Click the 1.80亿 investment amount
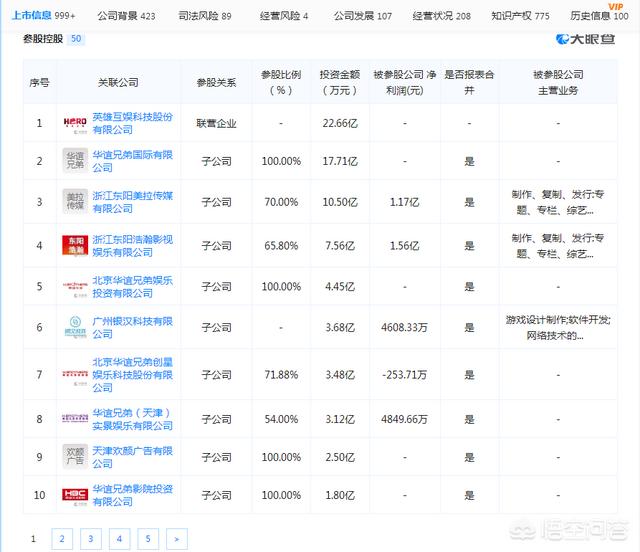The width and height of the screenshot is (640, 552). coord(340,495)
